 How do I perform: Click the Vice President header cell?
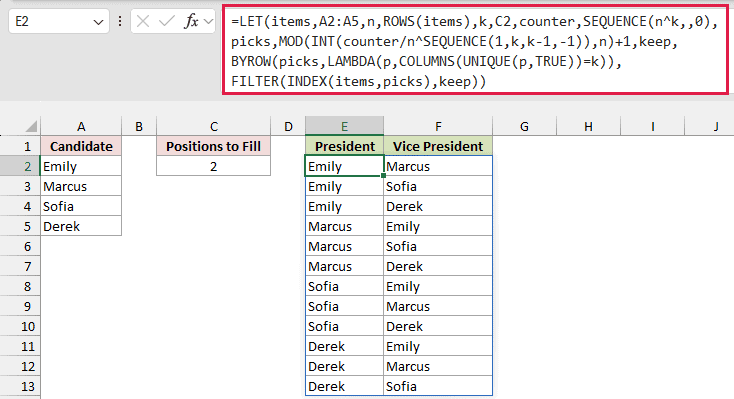(x=438, y=146)
